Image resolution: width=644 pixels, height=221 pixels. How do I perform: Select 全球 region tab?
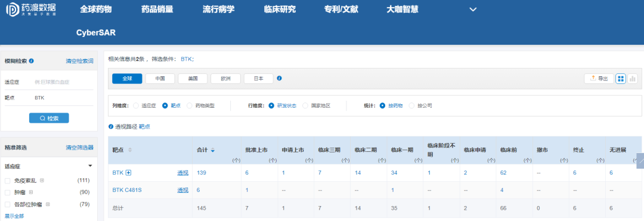click(x=127, y=78)
